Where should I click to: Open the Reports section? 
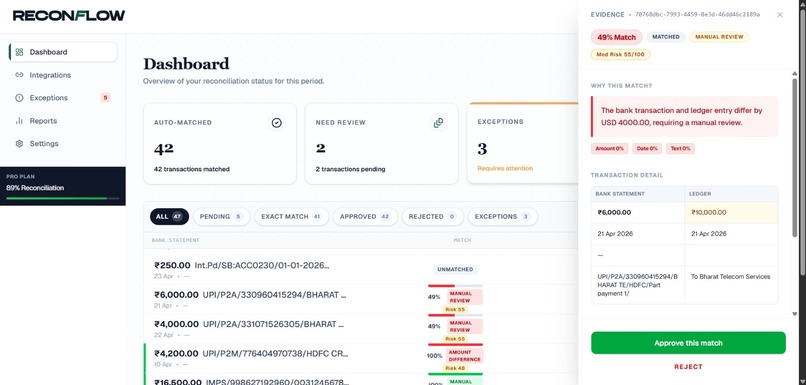click(x=63, y=121)
